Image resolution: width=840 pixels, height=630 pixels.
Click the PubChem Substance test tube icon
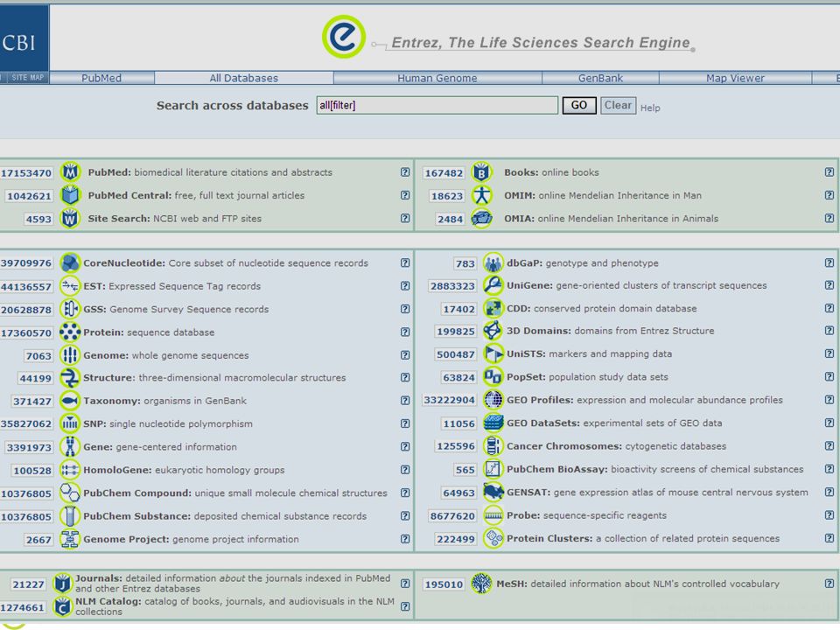[x=70, y=516]
